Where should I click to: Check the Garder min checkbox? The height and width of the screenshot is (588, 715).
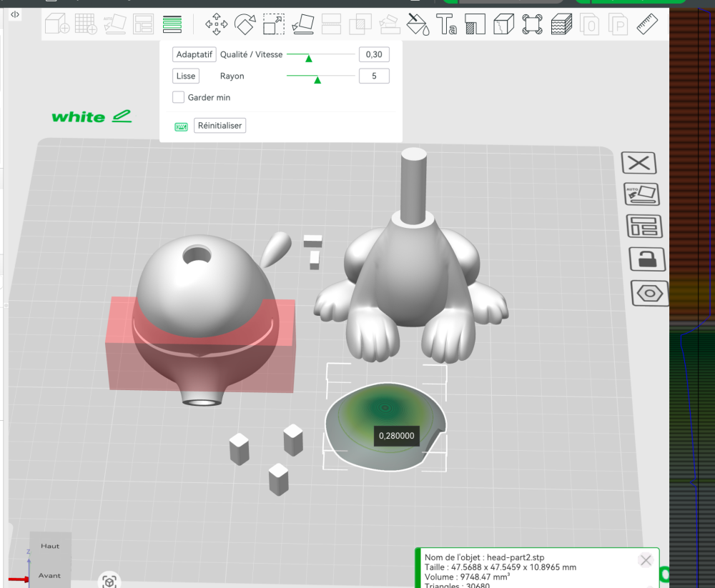pos(179,97)
